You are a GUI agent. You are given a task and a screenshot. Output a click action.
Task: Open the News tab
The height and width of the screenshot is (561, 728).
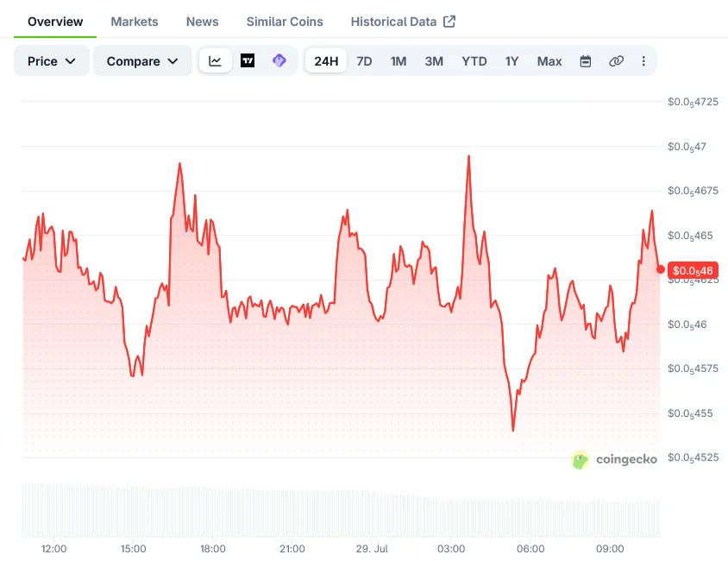pyautogui.click(x=202, y=22)
